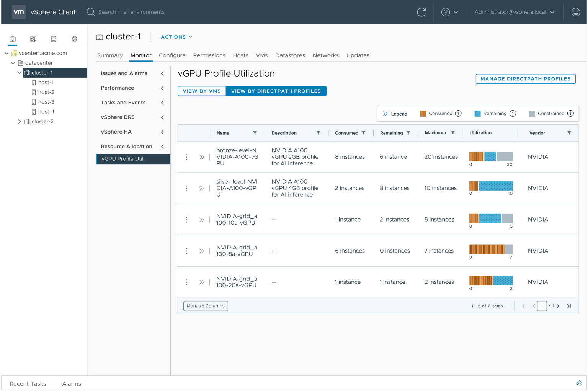Click the Name column filter icon
The height and width of the screenshot is (391, 588).
click(255, 133)
